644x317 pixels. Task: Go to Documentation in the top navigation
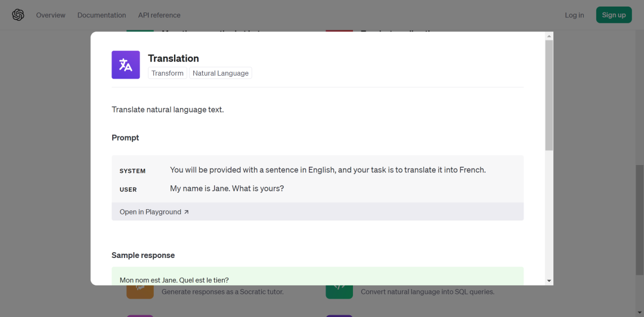101,15
